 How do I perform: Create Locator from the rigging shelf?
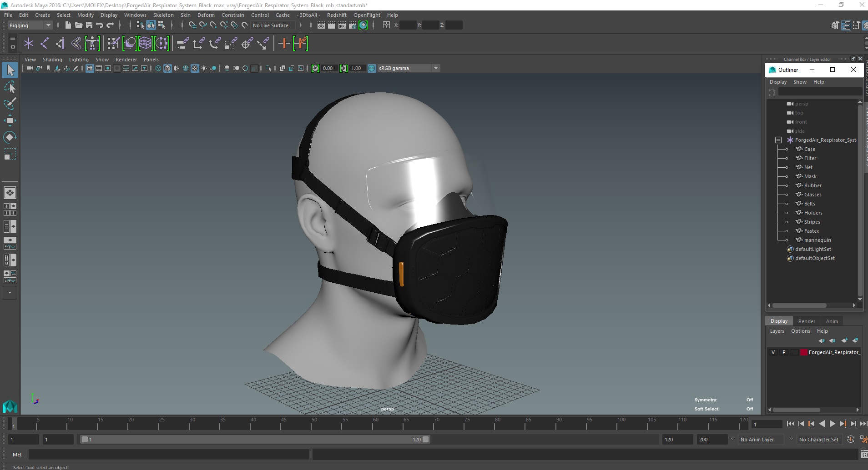tap(29, 44)
